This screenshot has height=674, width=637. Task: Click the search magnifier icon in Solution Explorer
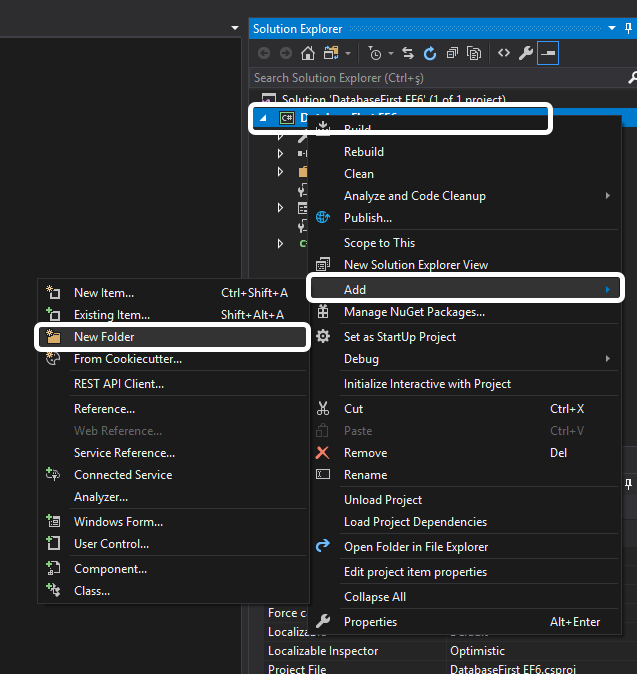[x=632, y=78]
